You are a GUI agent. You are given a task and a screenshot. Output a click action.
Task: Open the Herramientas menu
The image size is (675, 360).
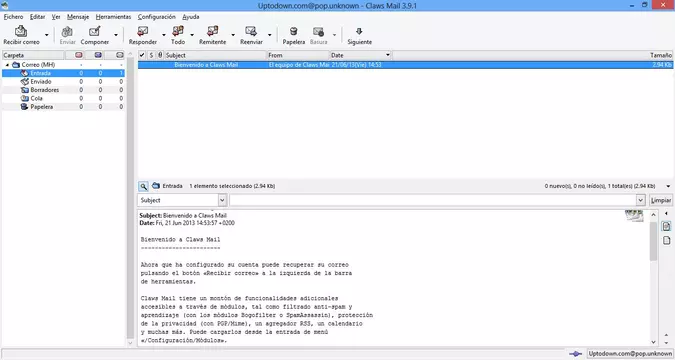tap(113, 17)
